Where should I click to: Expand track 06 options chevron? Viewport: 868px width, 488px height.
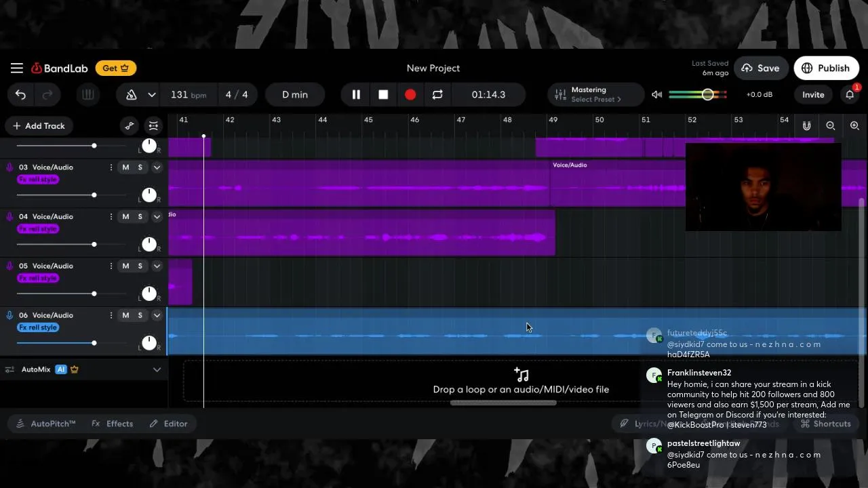tap(157, 316)
